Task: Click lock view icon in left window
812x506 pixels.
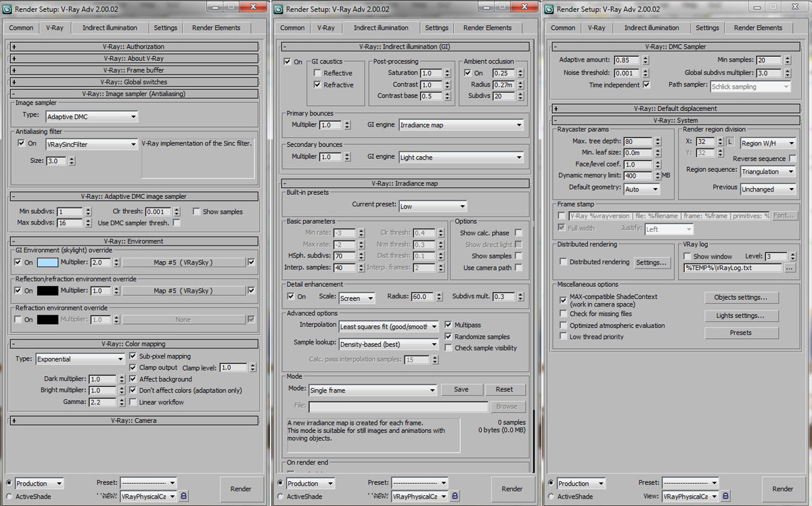Action: point(184,497)
